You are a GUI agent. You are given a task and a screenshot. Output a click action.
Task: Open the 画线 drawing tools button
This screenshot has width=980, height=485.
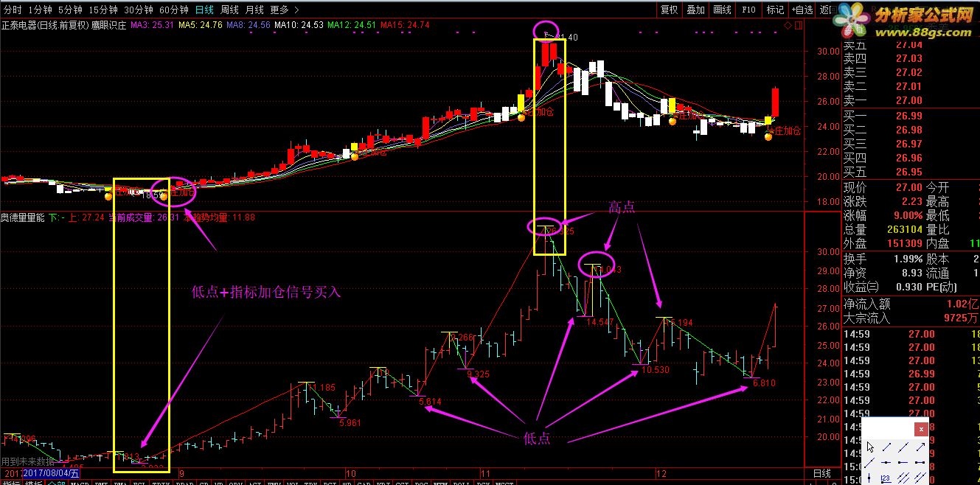[x=722, y=10]
